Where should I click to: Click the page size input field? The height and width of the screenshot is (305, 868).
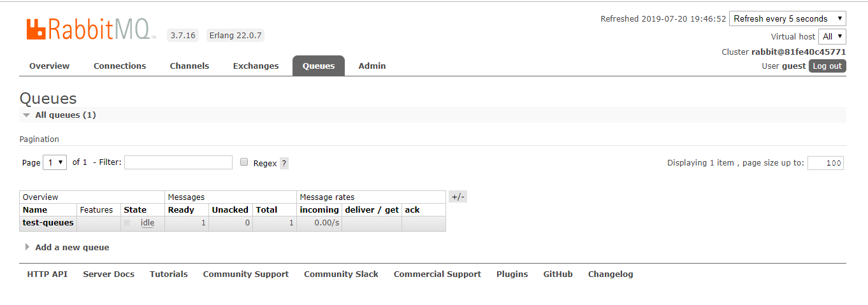pyautogui.click(x=825, y=163)
